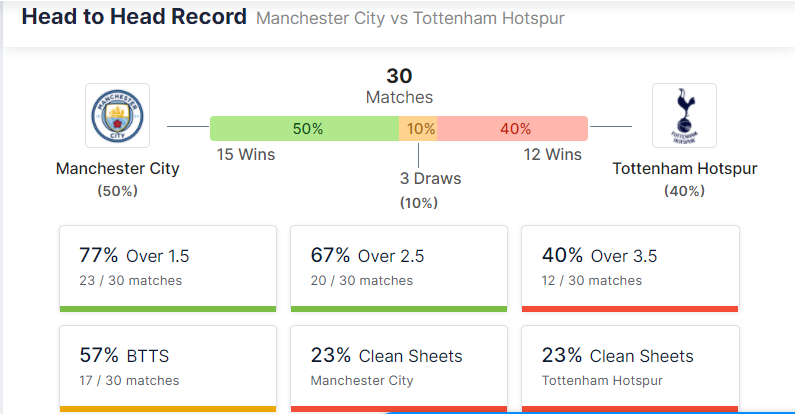
Task: Click the 15 Wins label
Action: tap(246, 155)
